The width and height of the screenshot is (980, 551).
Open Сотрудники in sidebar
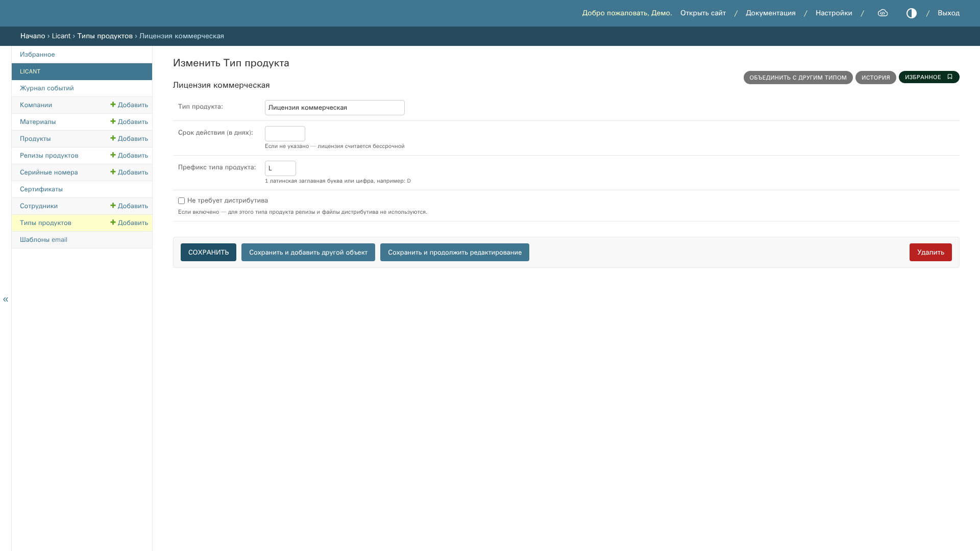[x=39, y=206]
